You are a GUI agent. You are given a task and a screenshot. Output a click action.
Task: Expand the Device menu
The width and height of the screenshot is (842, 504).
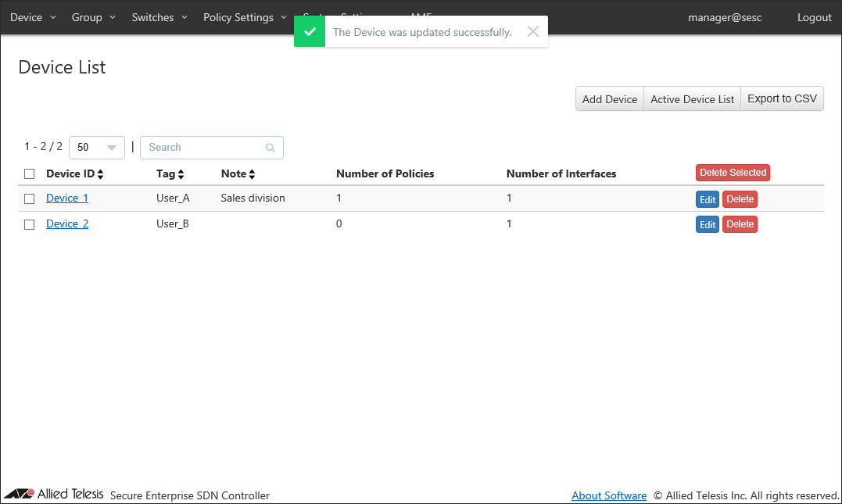coord(33,17)
